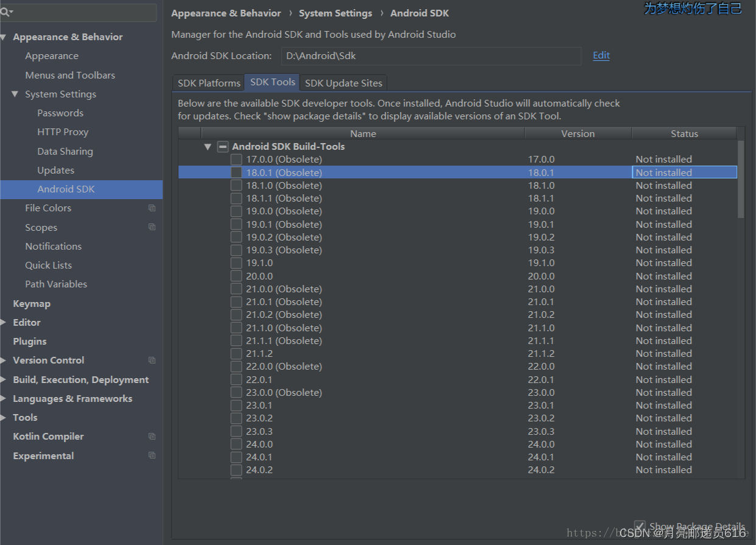Open Data Sharing settings
The image size is (756, 545).
click(x=65, y=152)
